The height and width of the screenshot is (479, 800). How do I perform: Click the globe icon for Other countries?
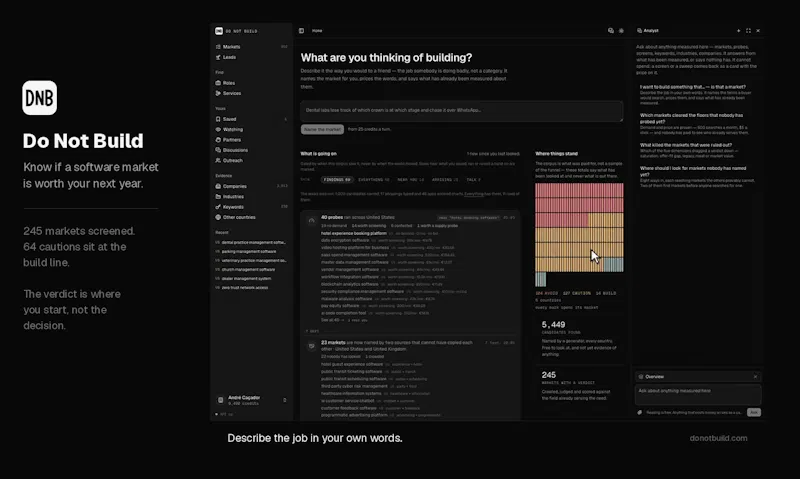[x=218, y=217]
